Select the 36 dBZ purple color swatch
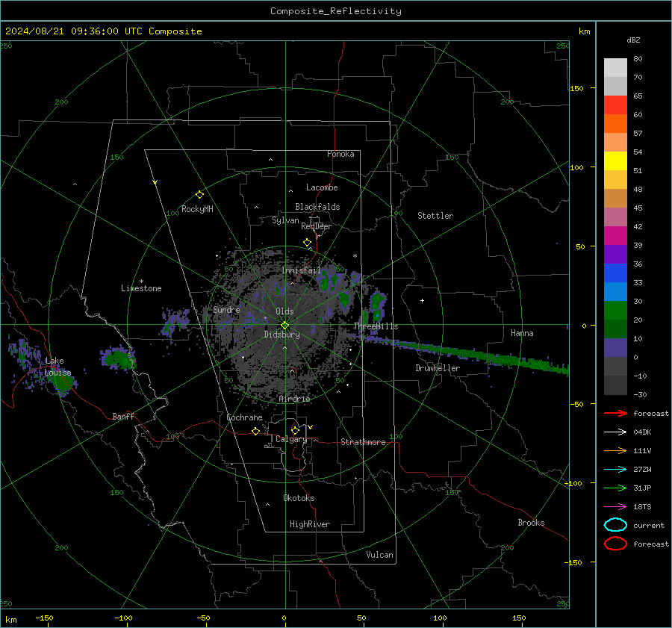 pos(615,254)
